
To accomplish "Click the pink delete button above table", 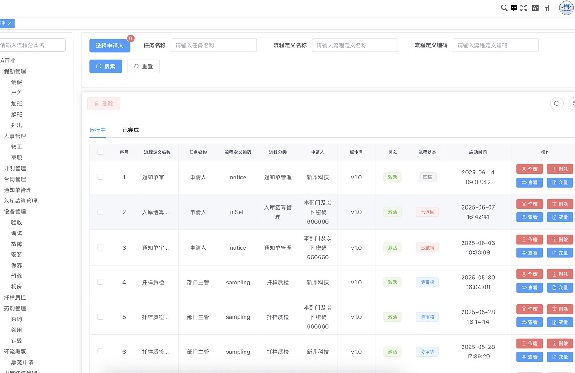I will tap(104, 104).
